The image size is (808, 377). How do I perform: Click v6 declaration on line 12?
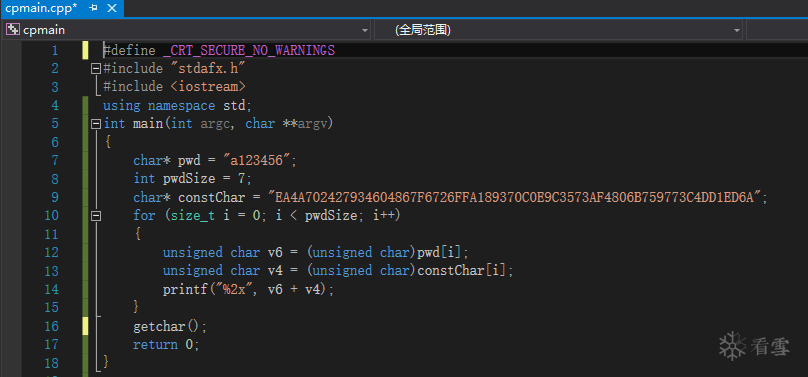pos(275,253)
